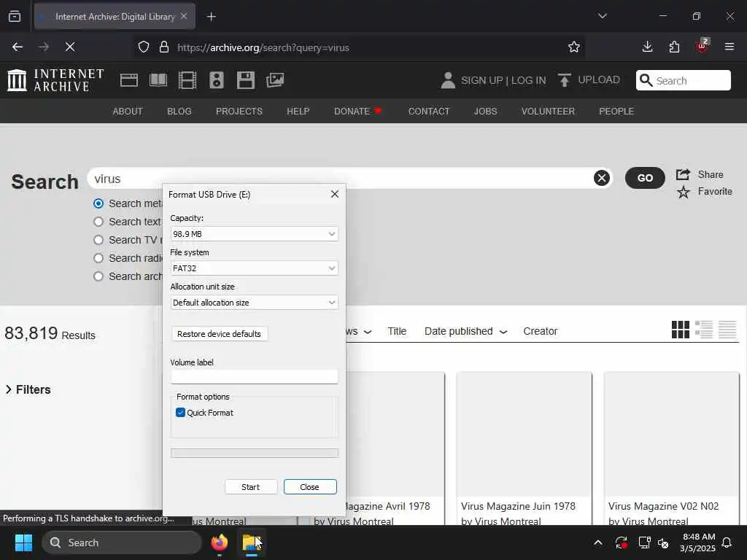Open the views sort dropdown arrow
This screenshot has width=747, height=560.
pos(368,332)
